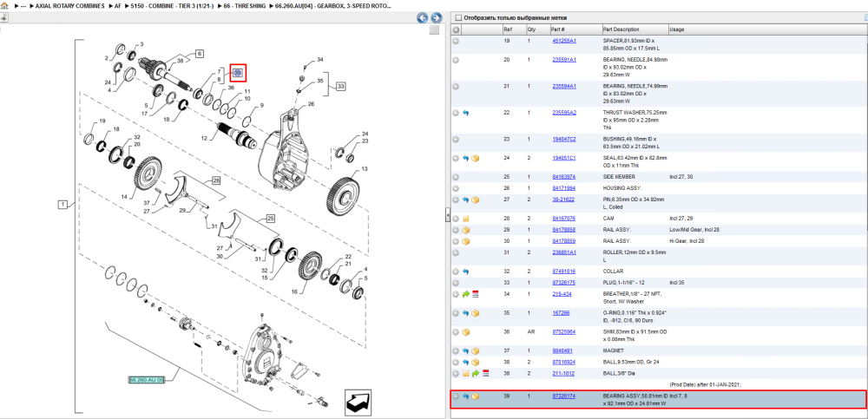
Task: Open part number 451255A1 link
Action: (564, 41)
